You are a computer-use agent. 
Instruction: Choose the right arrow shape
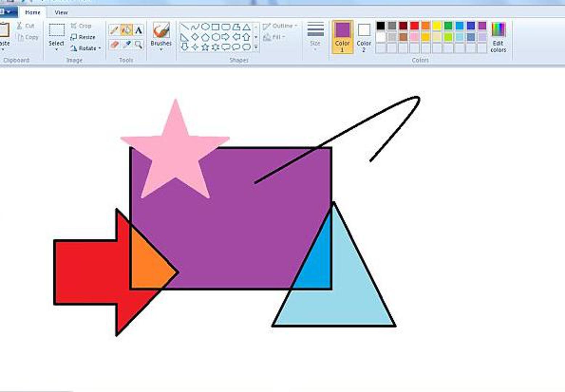(225, 37)
